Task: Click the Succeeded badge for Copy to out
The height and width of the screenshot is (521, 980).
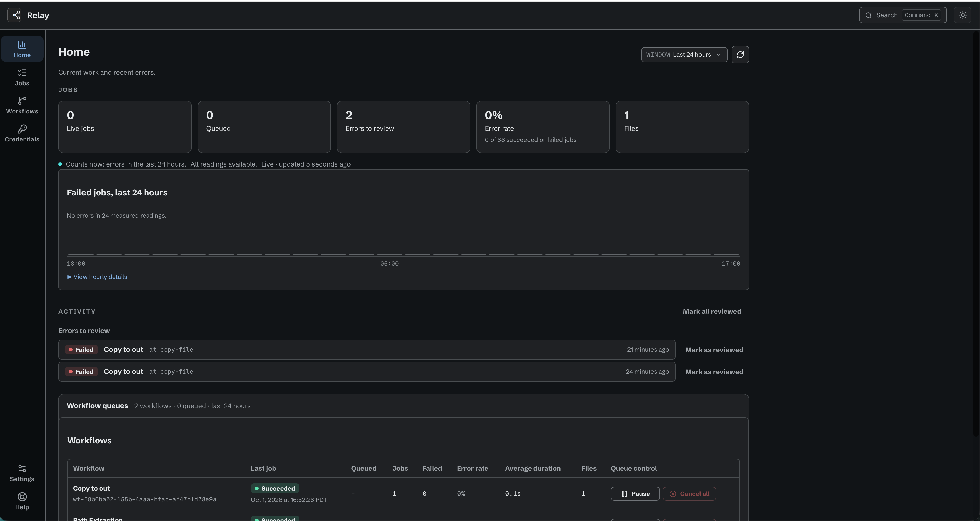Action: pyautogui.click(x=275, y=488)
